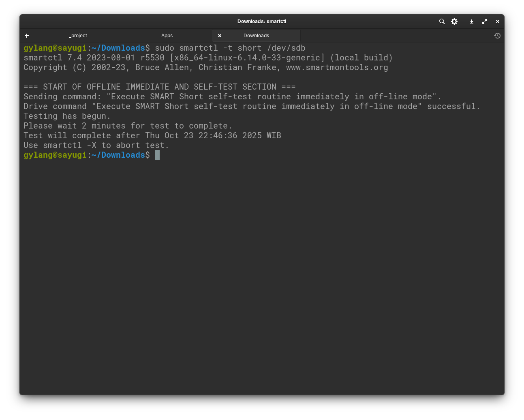Viewport: 524px width, 420px height.
Task: Close the Downloads tab via its X
Action: coord(220,36)
